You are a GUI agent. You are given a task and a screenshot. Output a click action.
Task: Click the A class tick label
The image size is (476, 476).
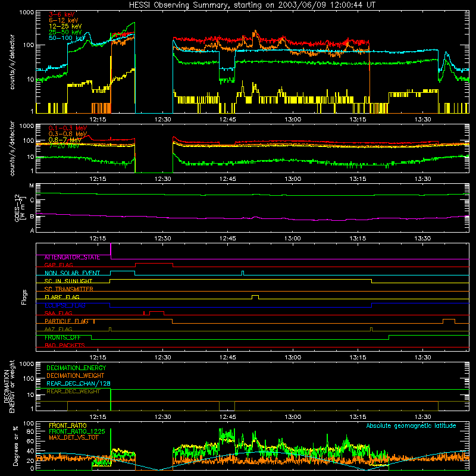coord(32,230)
